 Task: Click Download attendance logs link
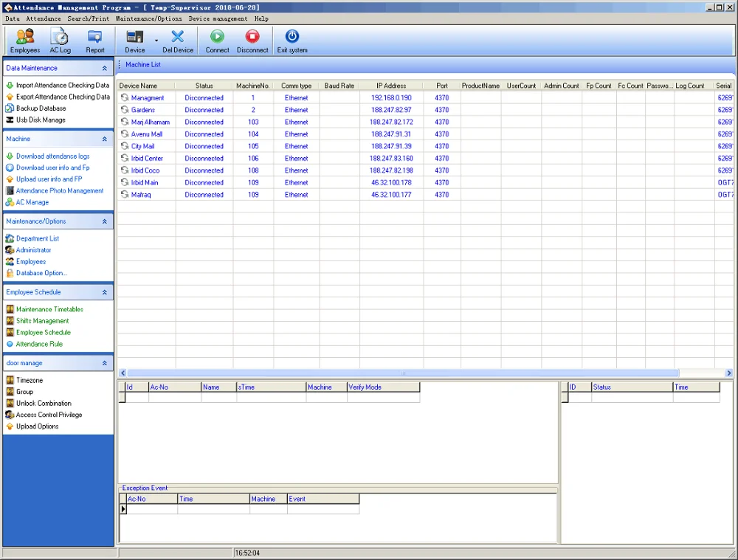click(x=52, y=156)
